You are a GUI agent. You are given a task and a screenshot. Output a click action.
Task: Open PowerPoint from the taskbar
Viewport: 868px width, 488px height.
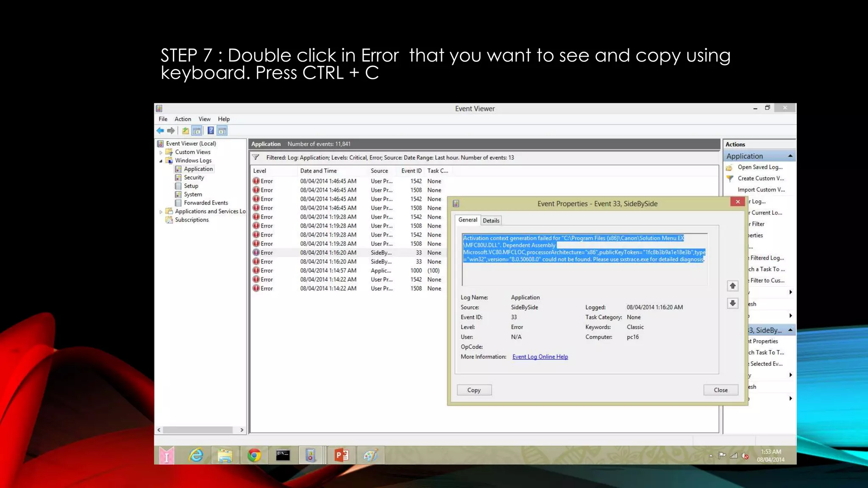tap(342, 455)
